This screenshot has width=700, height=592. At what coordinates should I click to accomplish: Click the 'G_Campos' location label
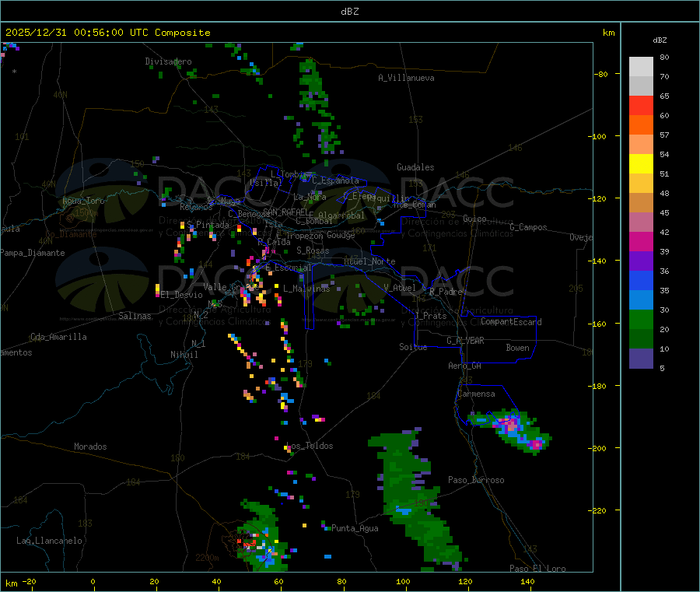(529, 227)
